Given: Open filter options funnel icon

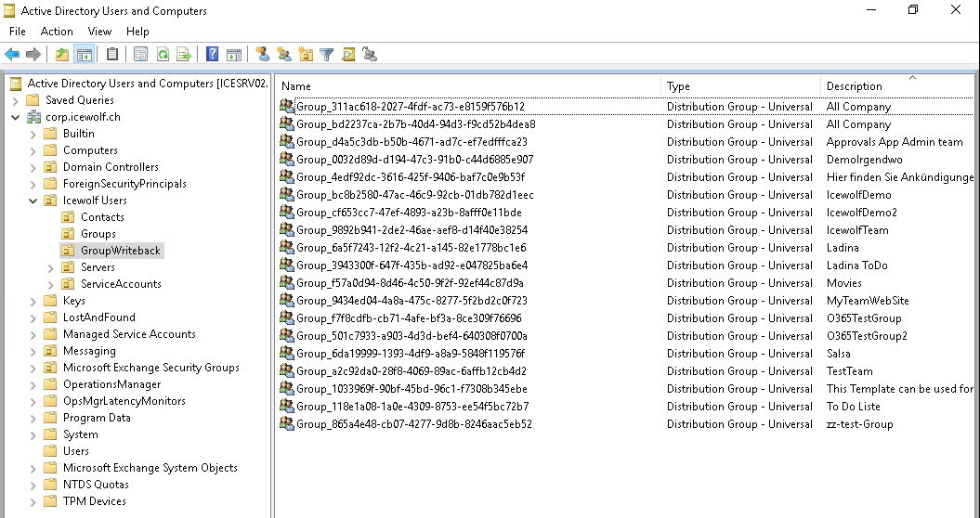Looking at the screenshot, I should pyautogui.click(x=326, y=55).
